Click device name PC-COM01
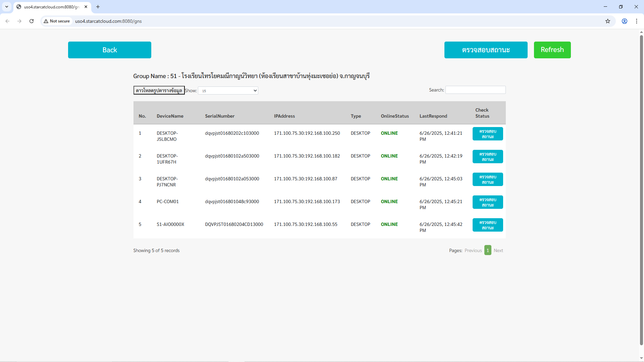This screenshot has height=362, width=644. point(168,201)
